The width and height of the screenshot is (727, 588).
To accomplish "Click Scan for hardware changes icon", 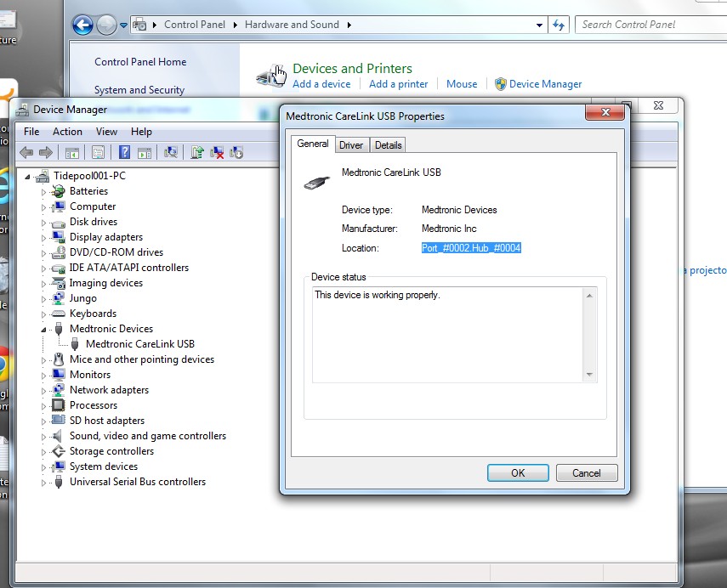I will pyautogui.click(x=171, y=152).
